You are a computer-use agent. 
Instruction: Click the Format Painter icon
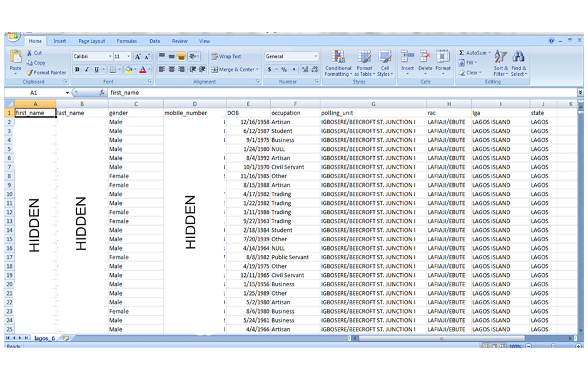(29, 72)
